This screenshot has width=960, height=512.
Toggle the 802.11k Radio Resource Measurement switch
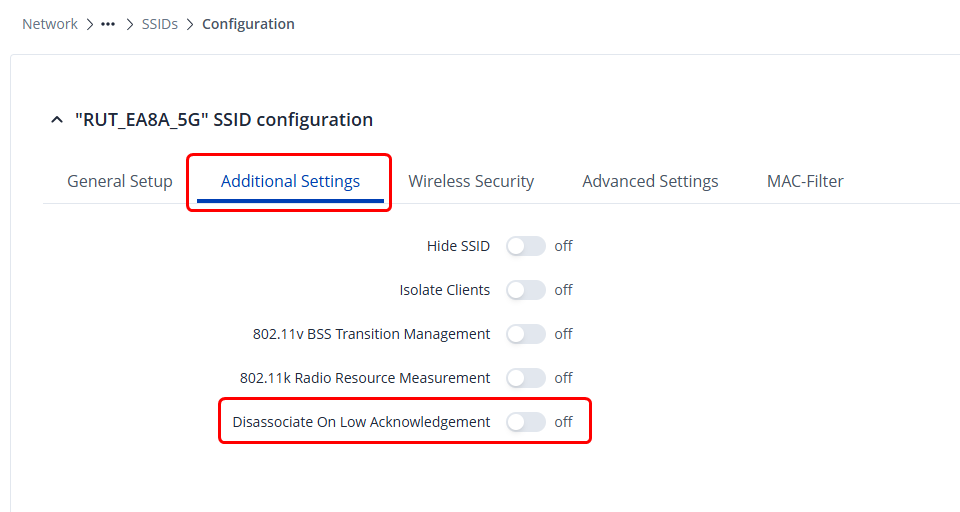(525, 378)
